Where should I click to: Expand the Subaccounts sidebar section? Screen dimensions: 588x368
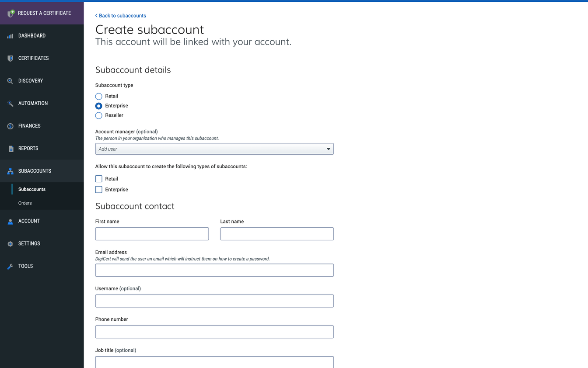(x=34, y=171)
